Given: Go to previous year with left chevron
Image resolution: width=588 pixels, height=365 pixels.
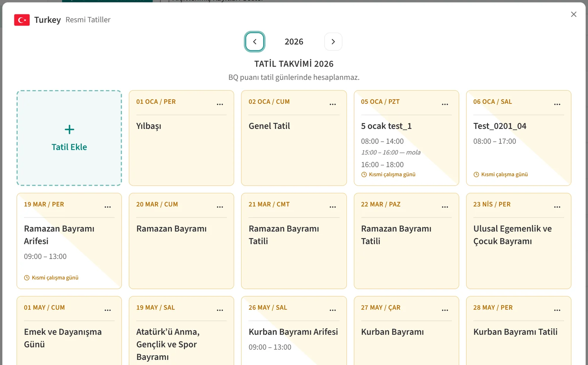Looking at the screenshot, I should [255, 42].
